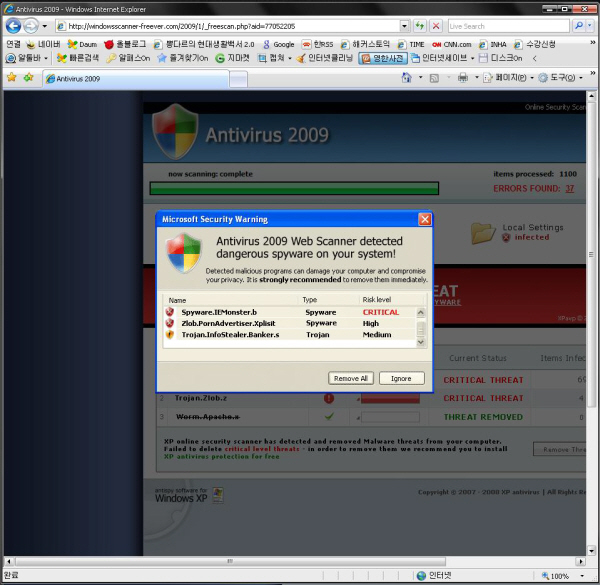Click the Print icon in command bar
This screenshot has height=585, width=600.
463,78
